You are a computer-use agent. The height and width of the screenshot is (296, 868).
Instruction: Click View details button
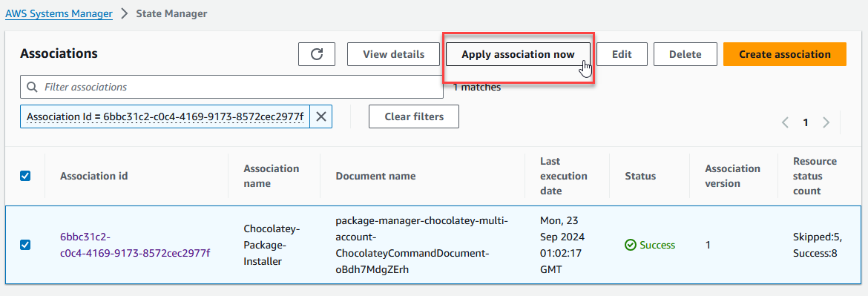pyautogui.click(x=394, y=54)
